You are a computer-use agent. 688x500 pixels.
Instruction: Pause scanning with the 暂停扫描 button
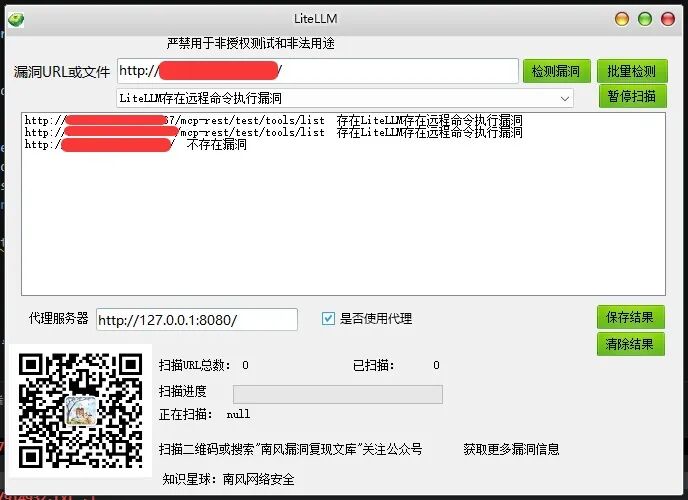click(632, 96)
